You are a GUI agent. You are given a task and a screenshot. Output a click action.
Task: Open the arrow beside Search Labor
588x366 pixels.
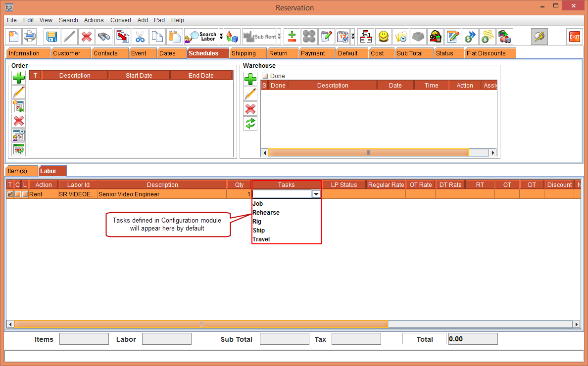(x=221, y=37)
